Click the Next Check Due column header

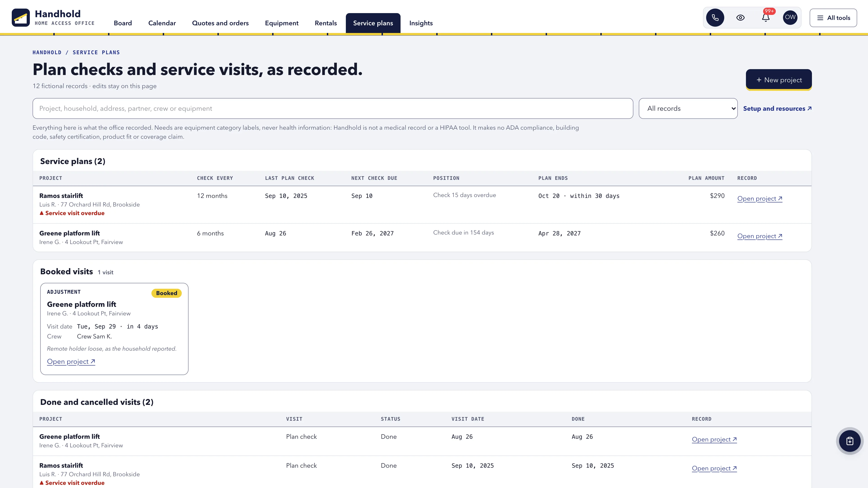tap(374, 178)
